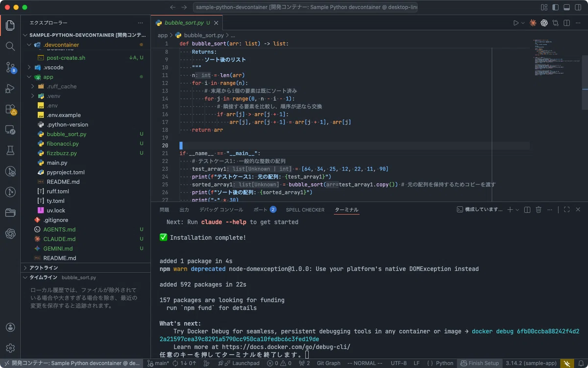Open Source Control view with badge
Image resolution: width=588 pixels, height=368 pixels.
(x=10, y=68)
